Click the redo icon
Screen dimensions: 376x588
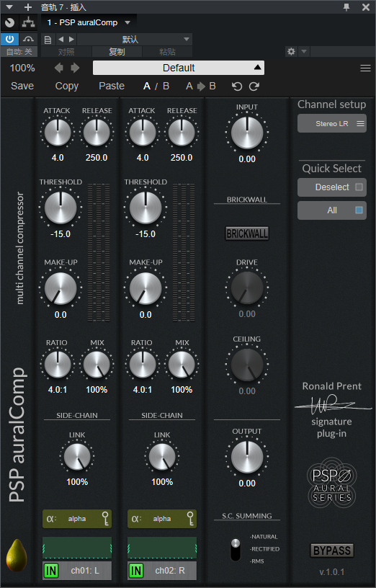pos(254,86)
